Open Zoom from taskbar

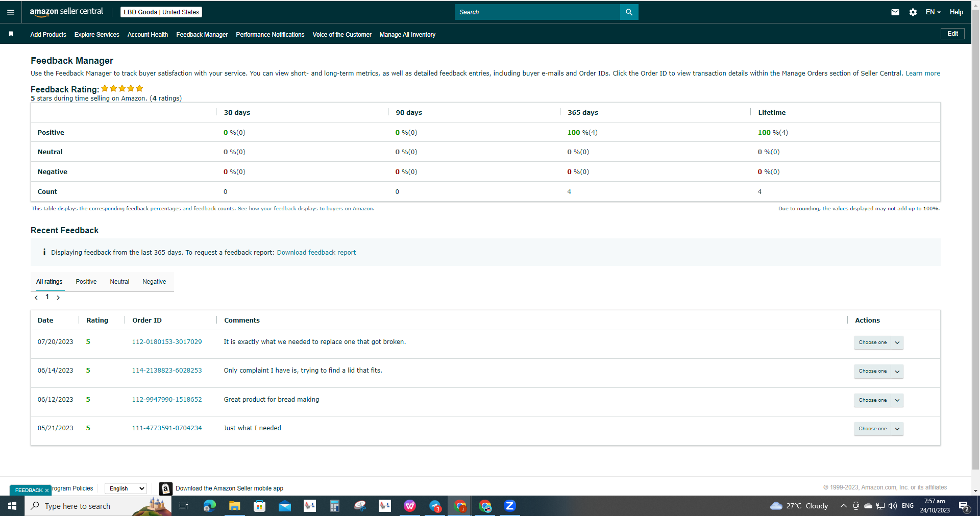click(510, 506)
